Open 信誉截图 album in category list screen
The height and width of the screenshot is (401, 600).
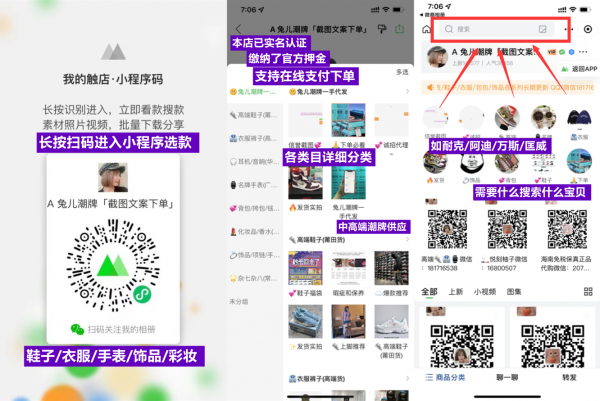click(x=305, y=120)
